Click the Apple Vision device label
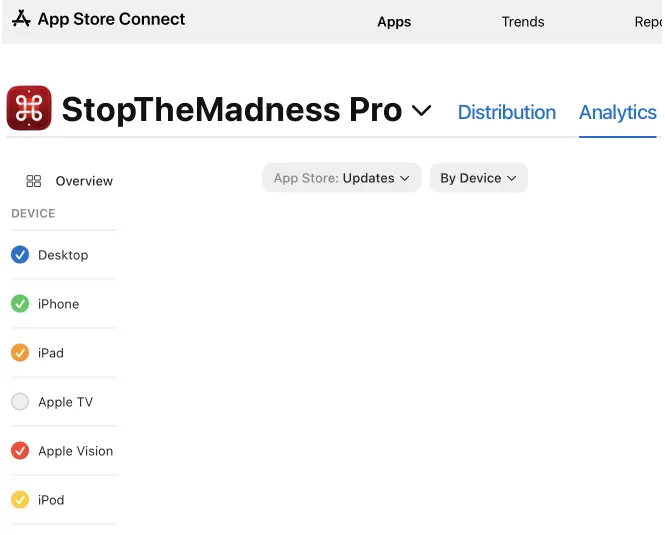Image resolution: width=665 pixels, height=535 pixels. point(76,451)
